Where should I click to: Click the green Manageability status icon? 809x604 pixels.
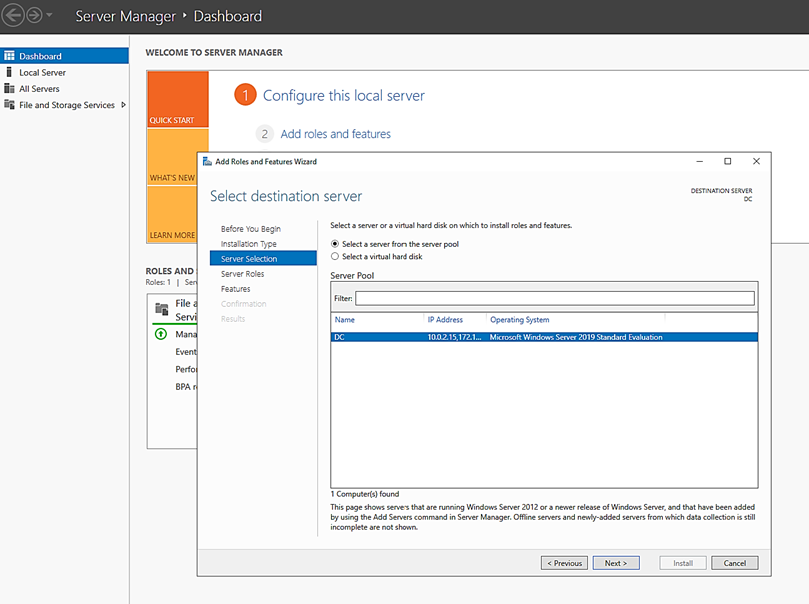pyautogui.click(x=161, y=334)
